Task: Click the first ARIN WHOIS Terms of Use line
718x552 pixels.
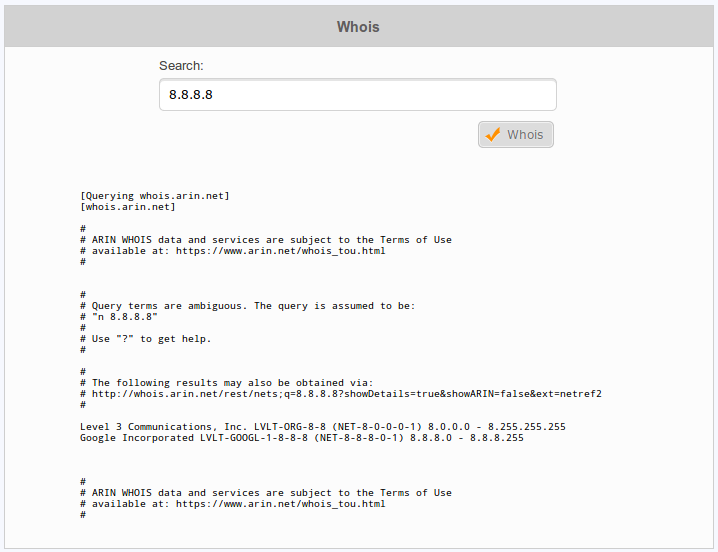Action: [x=266, y=240]
